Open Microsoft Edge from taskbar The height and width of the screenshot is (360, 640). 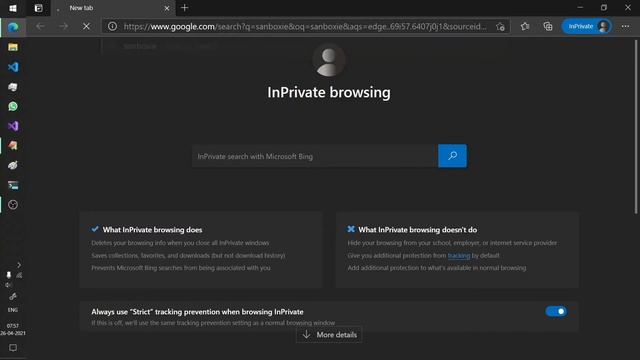tap(13, 27)
